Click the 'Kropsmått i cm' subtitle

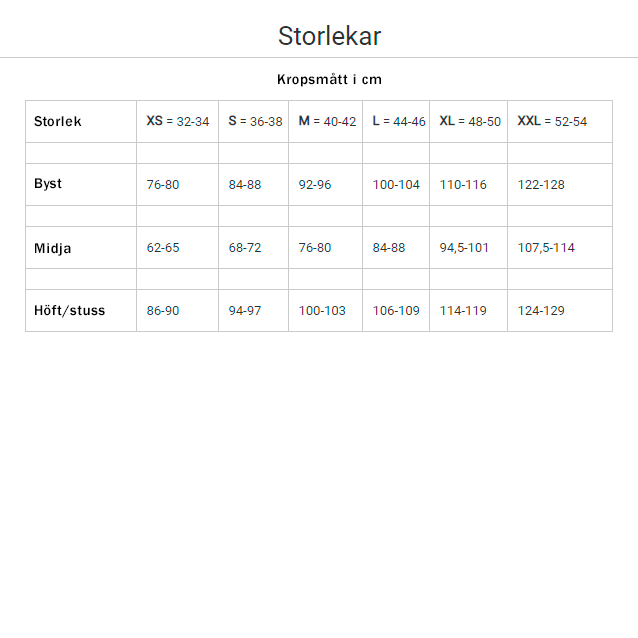tap(329, 79)
